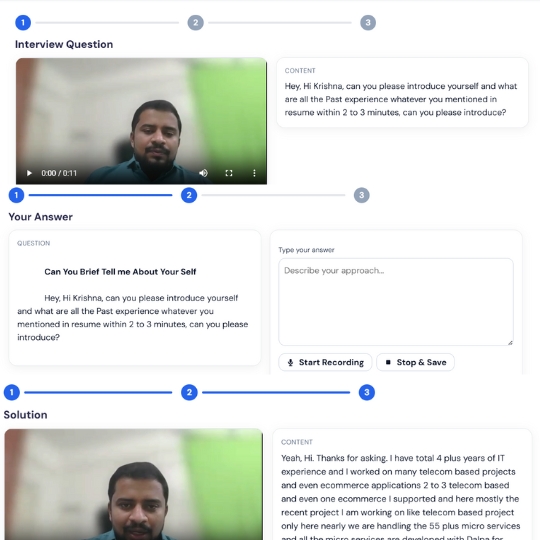Open the video's three-dot options menu
Viewport: 540px width, 540px height.
tap(254, 173)
